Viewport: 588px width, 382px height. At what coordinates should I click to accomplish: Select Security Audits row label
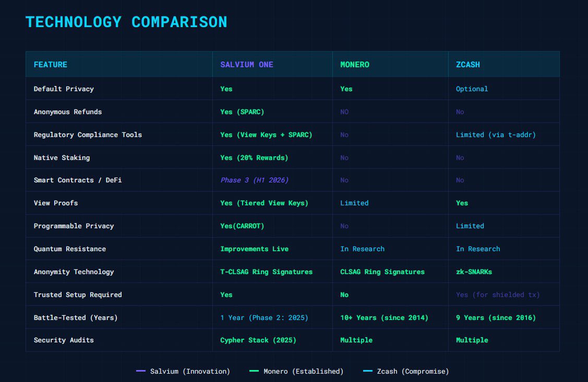(x=64, y=340)
